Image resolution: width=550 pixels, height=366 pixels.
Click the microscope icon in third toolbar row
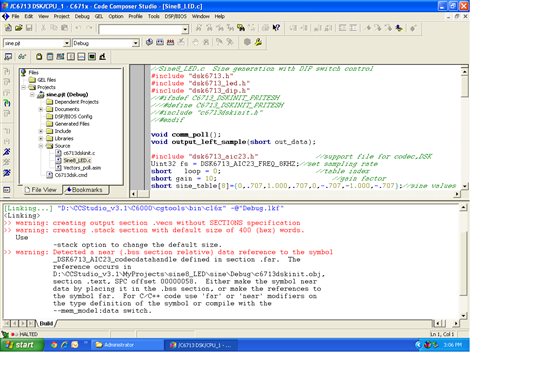point(102,56)
